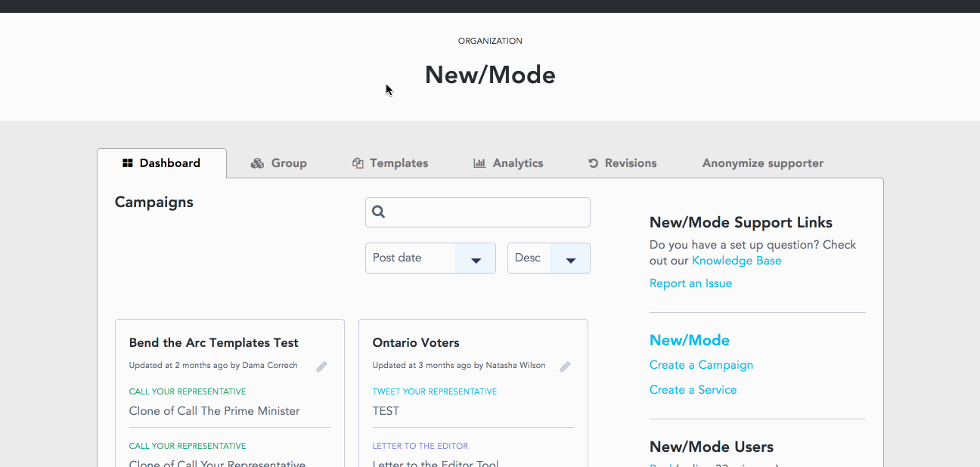Click into the campaigns search field
The height and width of the screenshot is (467, 980).
point(478,212)
